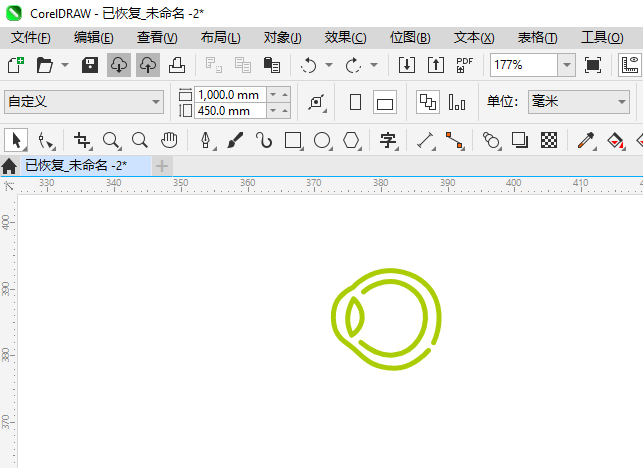Open the 查看(V) menu
Viewport: 643px width, 468px height.
pos(157,38)
